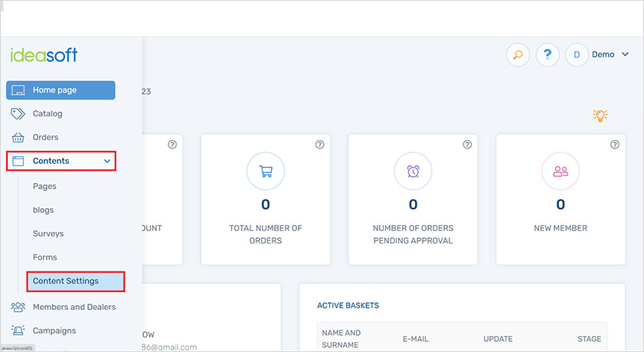Viewport: 644px width, 352px height.
Task: Click the search magnifier button
Action: coord(518,54)
